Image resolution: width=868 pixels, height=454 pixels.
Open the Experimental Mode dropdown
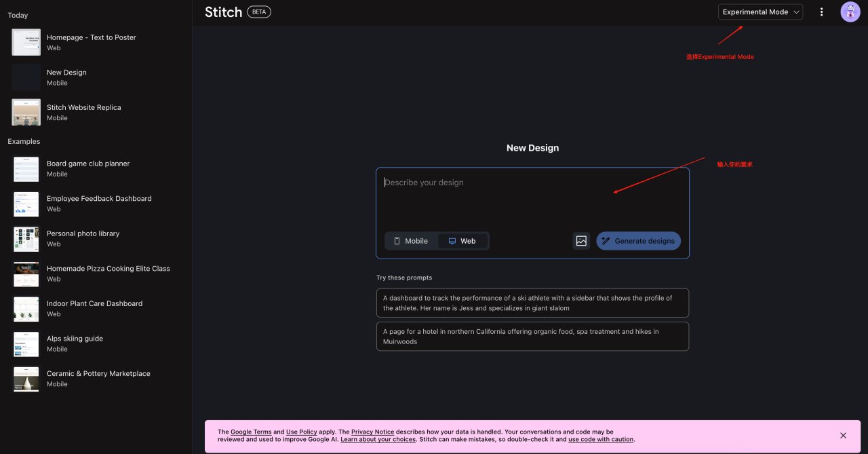[760, 12]
